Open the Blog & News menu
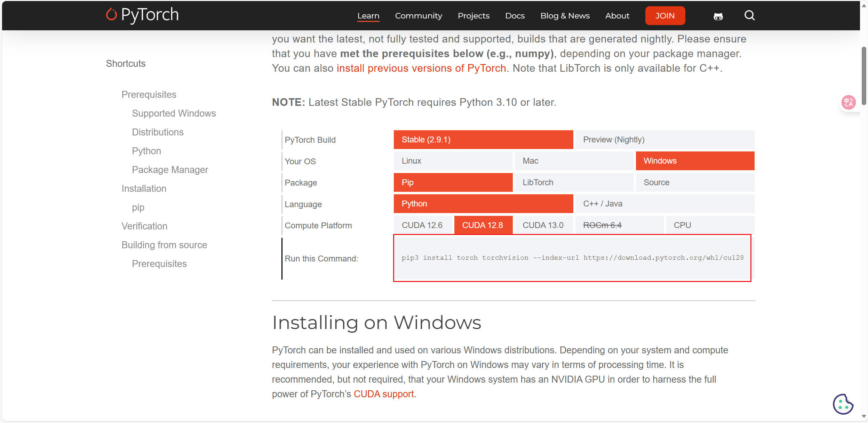The width and height of the screenshot is (868, 423). coord(565,16)
